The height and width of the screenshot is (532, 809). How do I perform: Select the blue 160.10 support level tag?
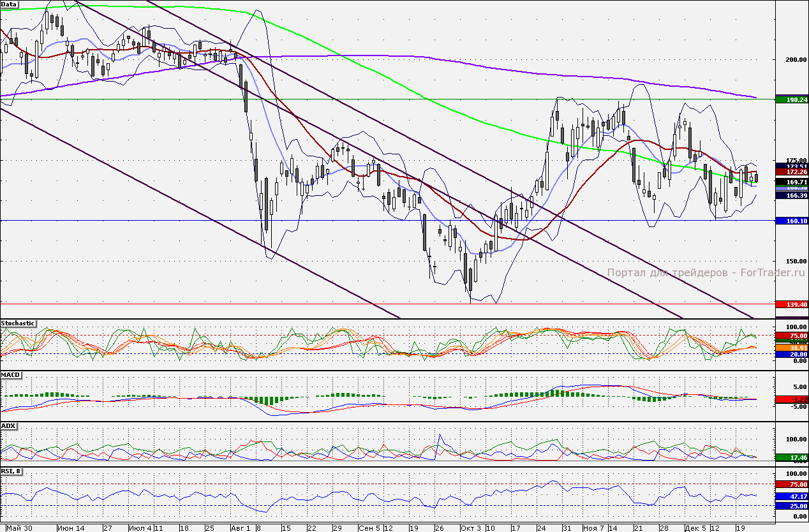click(x=790, y=221)
